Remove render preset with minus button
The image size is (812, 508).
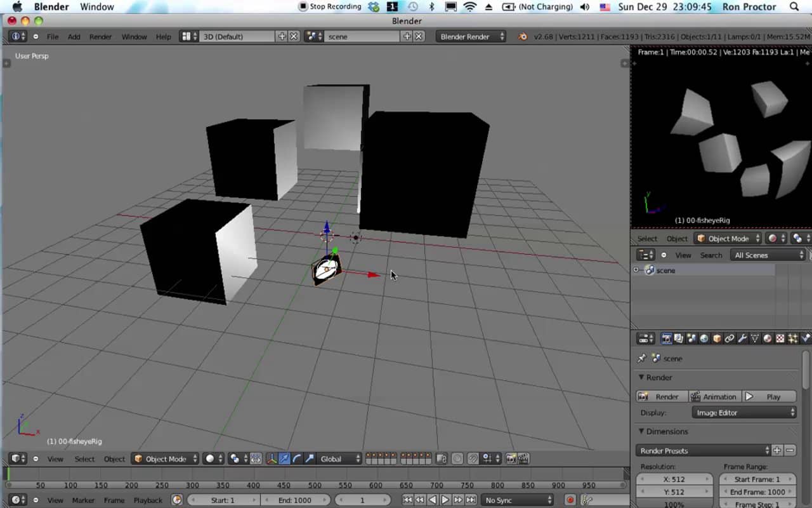click(790, 450)
